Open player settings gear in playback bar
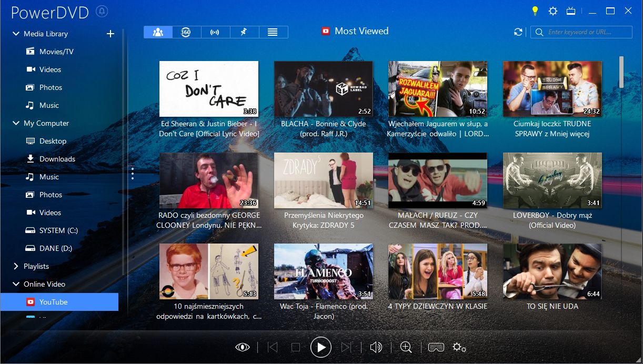 pos(459,347)
